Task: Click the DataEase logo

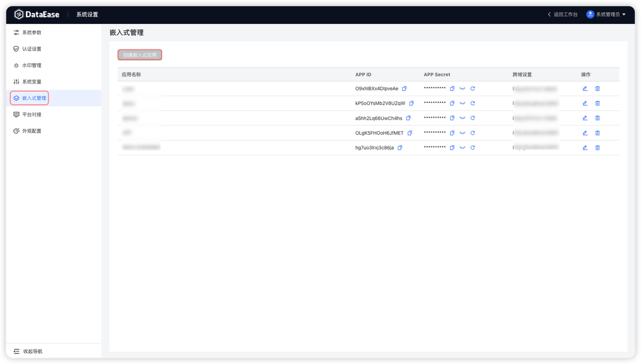Action: tap(37, 15)
